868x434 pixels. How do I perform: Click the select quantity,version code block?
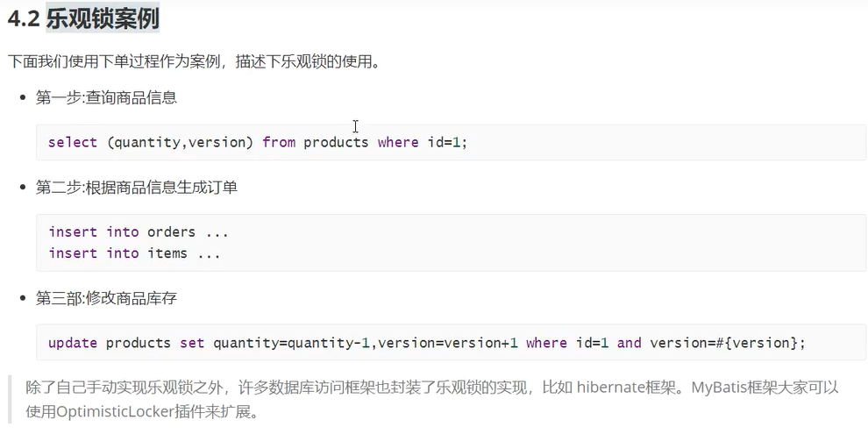452,142
